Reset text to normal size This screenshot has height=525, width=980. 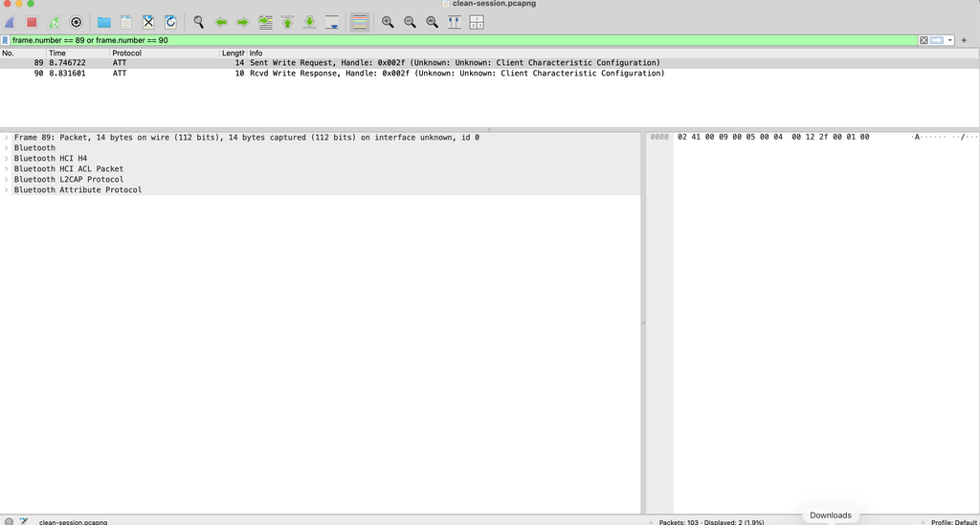(x=432, y=23)
